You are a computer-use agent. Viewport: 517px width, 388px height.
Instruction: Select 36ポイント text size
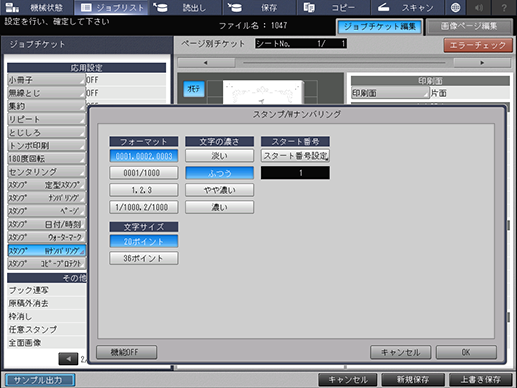coord(144,258)
